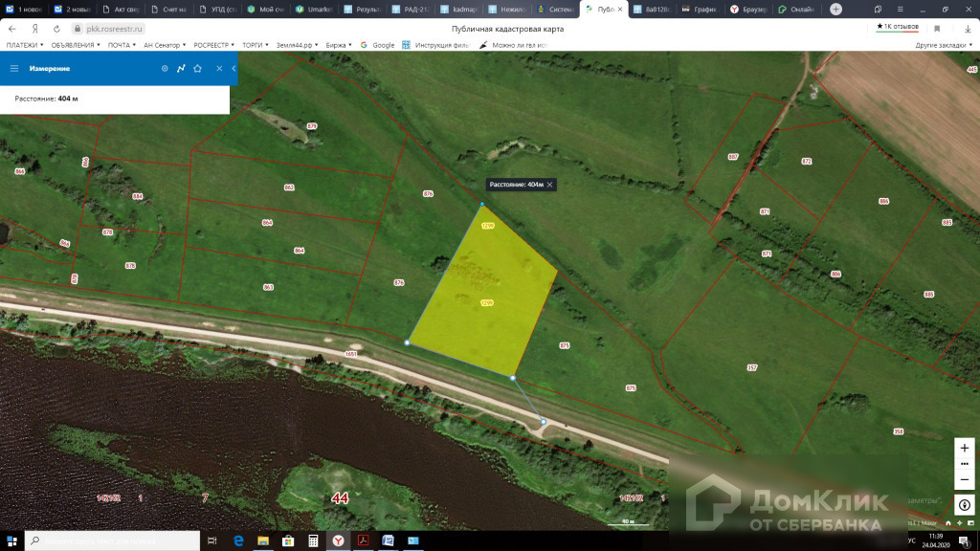The image size is (980, 551).
Task: Open Microsoft Edge from the taskbar
Action: [238, 541]
